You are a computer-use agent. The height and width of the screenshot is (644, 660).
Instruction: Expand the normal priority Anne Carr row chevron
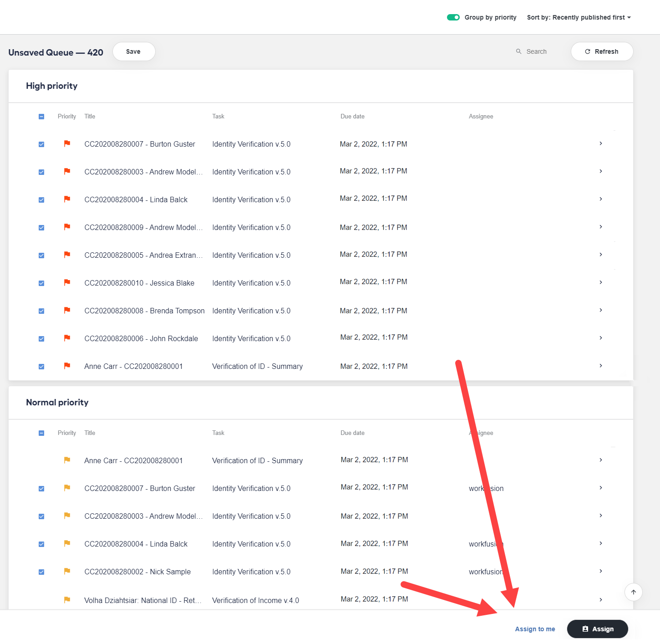(601, 460)
